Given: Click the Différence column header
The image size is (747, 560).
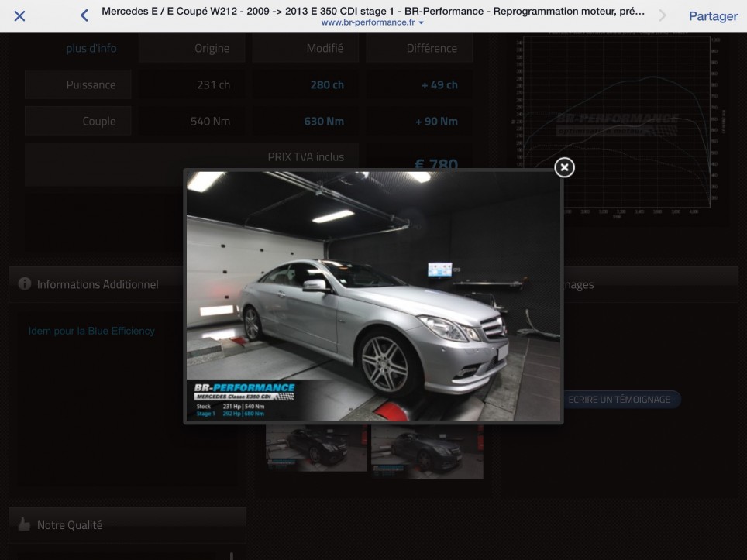Looking at the screenshot, I should 432,48.
